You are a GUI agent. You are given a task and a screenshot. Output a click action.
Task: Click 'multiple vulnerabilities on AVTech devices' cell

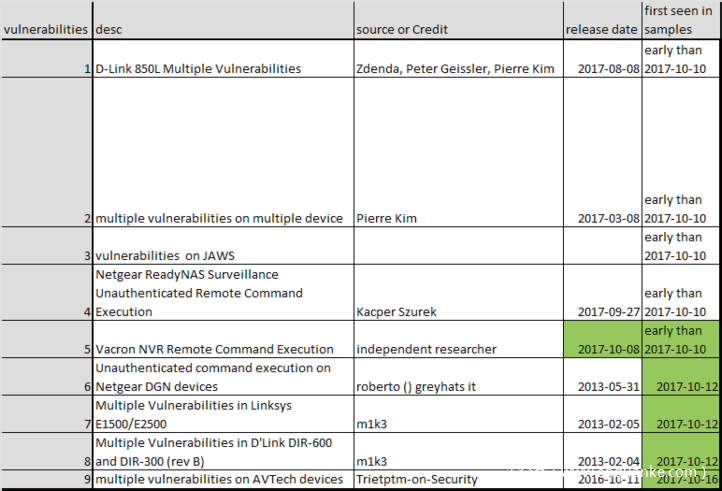[223, 479]
